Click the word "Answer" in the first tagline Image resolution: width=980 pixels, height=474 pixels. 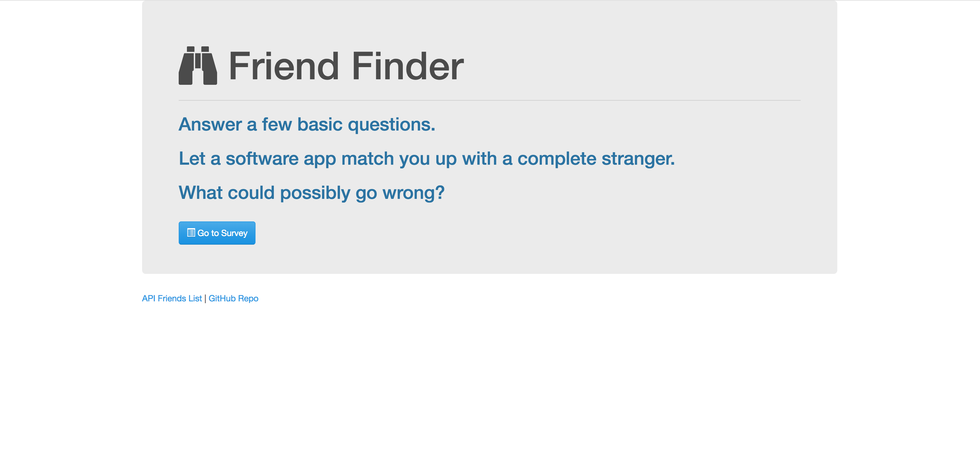tap(210, 124)
